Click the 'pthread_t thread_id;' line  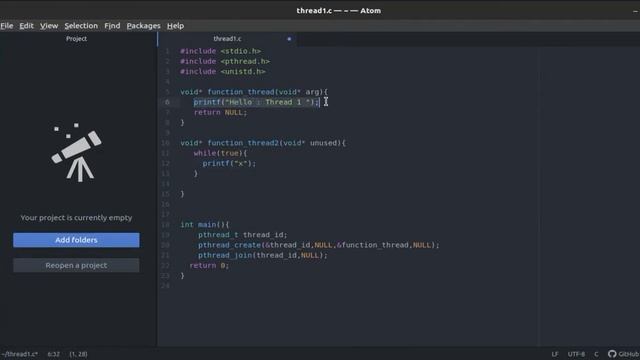click(242, 235)
